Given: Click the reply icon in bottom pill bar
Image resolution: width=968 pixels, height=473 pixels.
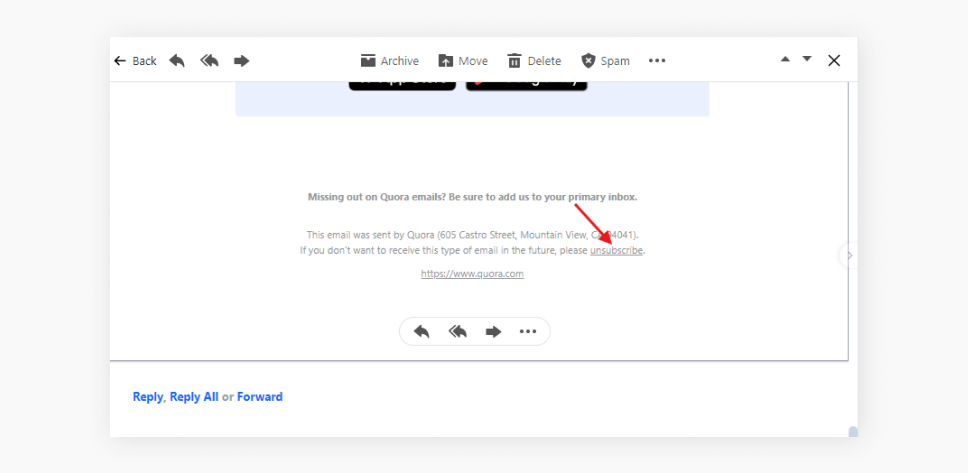Looking at the screenshot, I should 422,332.
